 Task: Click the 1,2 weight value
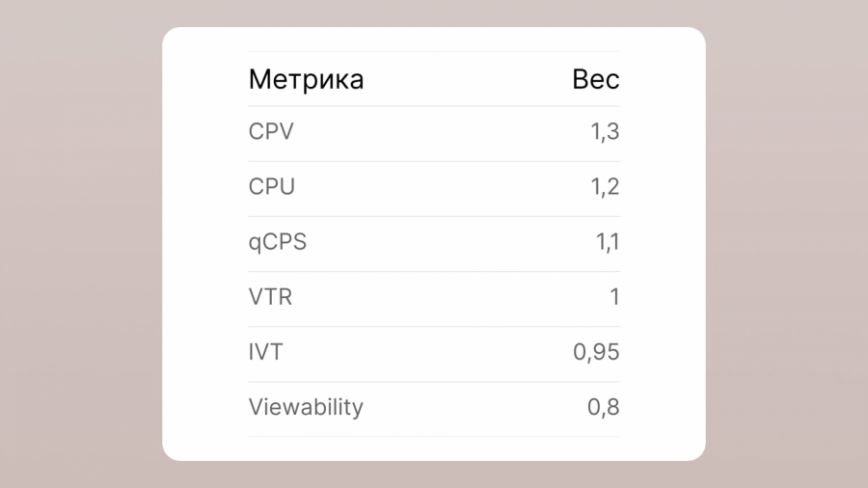click(605, 187)
